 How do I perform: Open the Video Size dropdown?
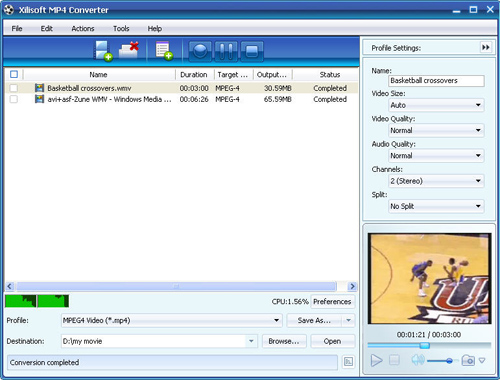[x=436, y=105]
